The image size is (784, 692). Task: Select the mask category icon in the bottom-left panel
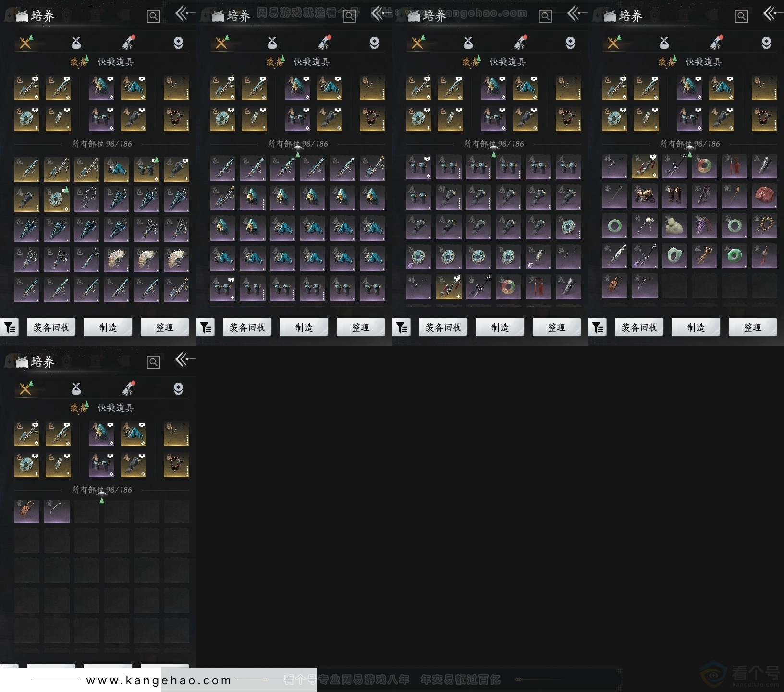tap(178, 389)
